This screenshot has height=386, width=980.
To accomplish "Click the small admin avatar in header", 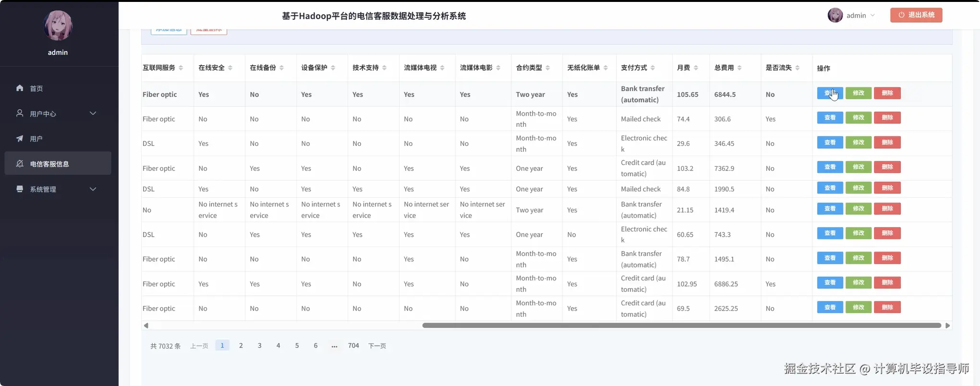I will (x=835, y=15).
